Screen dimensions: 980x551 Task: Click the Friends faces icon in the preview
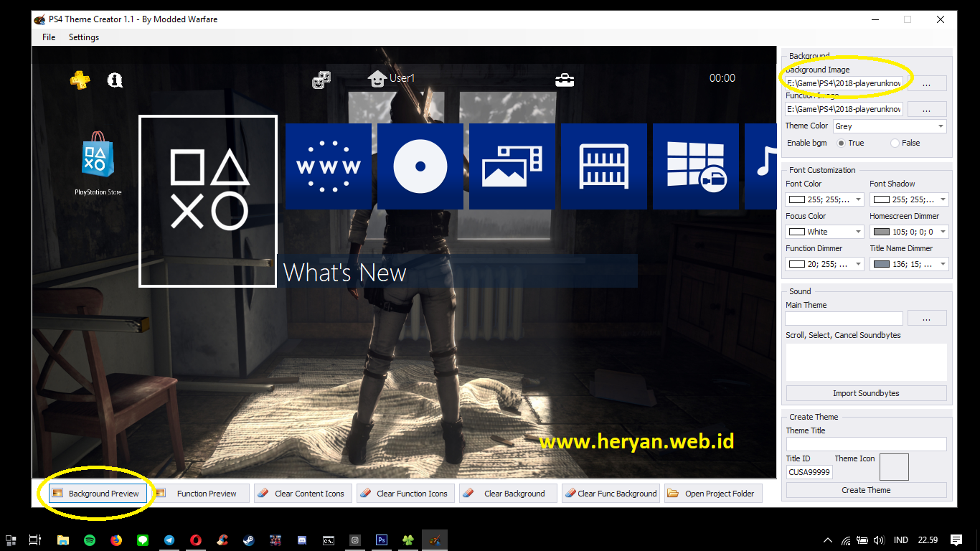(x=321, y=80)
